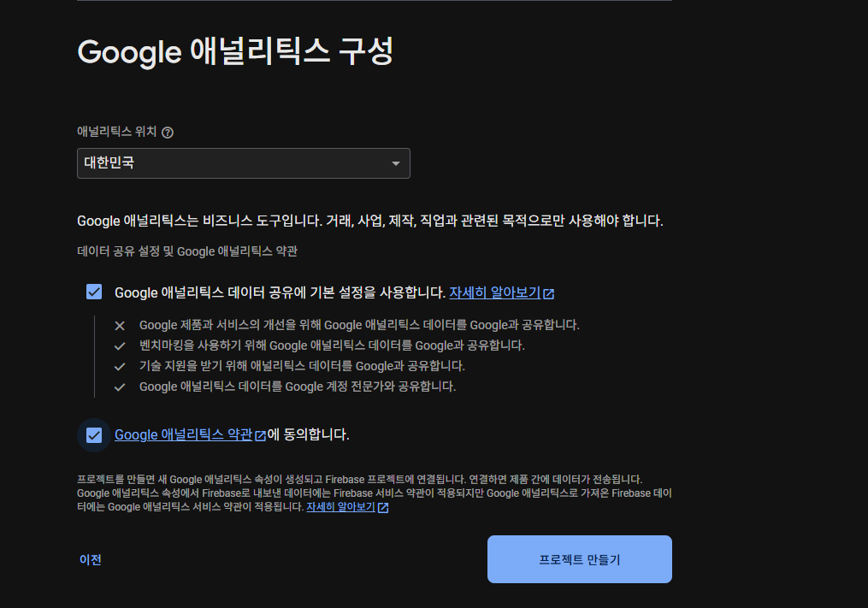The width and height of the screenshot is (868, 608).
Task: Click the 애널리틱스 위치 label
Action: pos(117,132)
